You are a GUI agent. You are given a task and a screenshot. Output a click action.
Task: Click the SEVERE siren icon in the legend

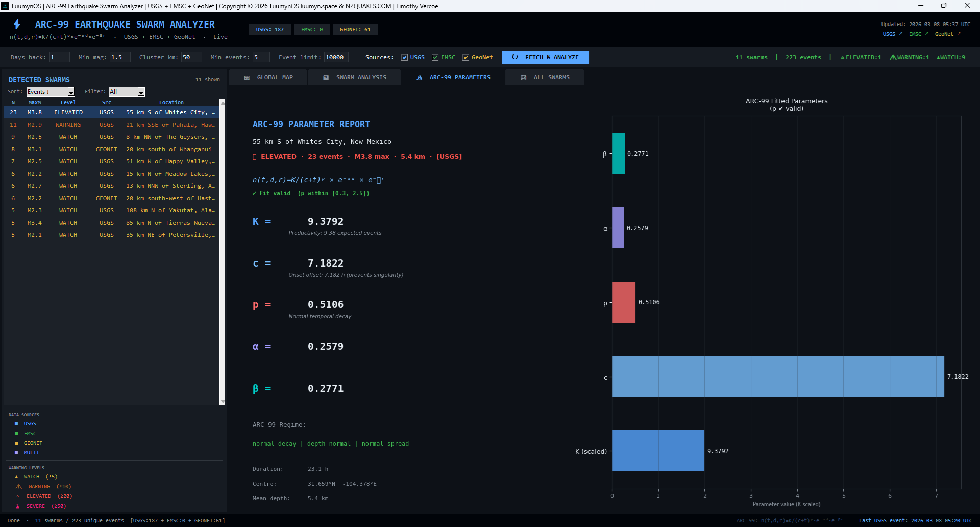point(18,506)
